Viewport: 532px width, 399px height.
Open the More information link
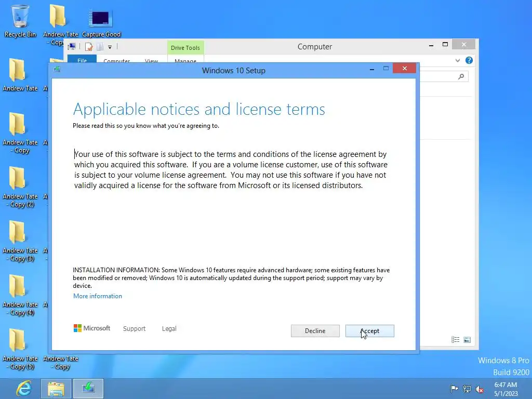pos(97,296)
